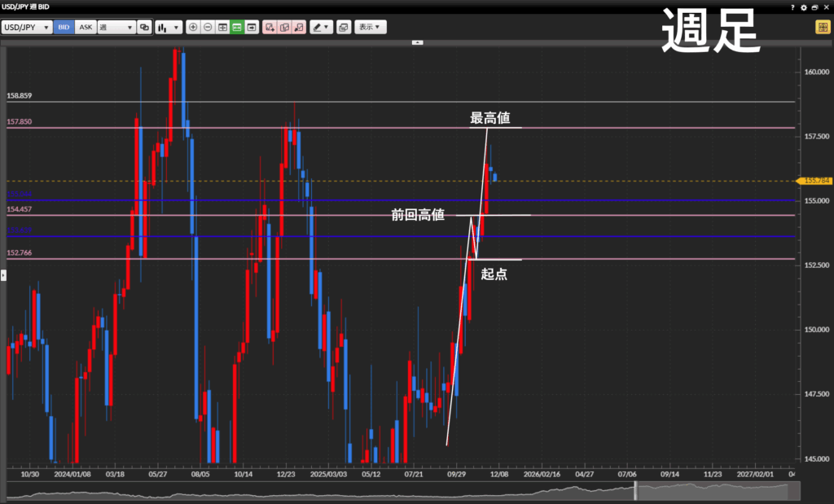
Task: Click the yellow crosshair icon at top right
Action: pyautogui.click(x=823, y=27)
